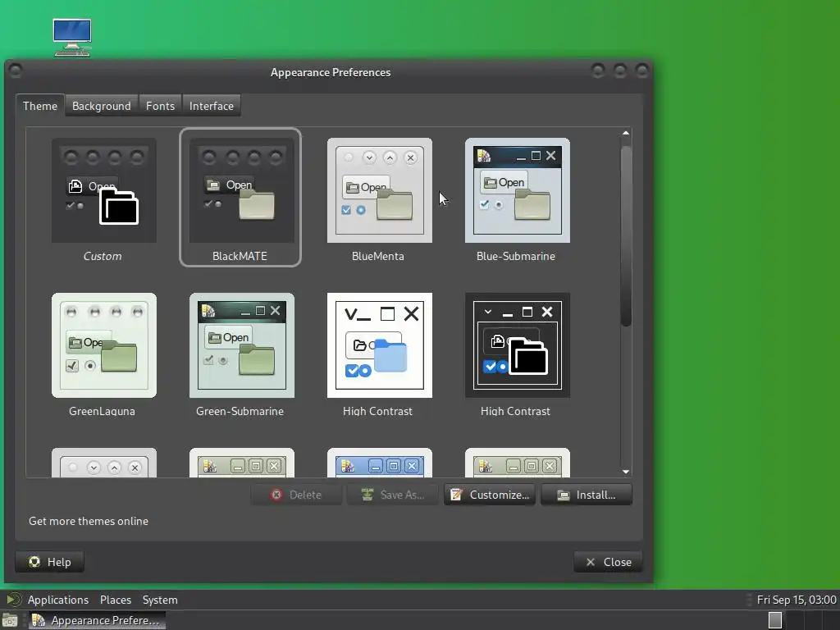Click the Help button's lifebuoy icon
Image resolution: width=840 pixels, height=630 pixels.
34,561
